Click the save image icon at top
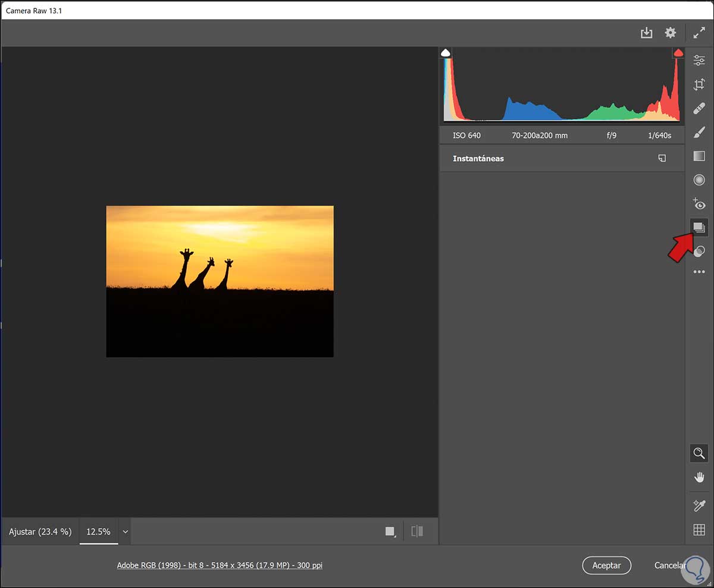 point(646,33)
